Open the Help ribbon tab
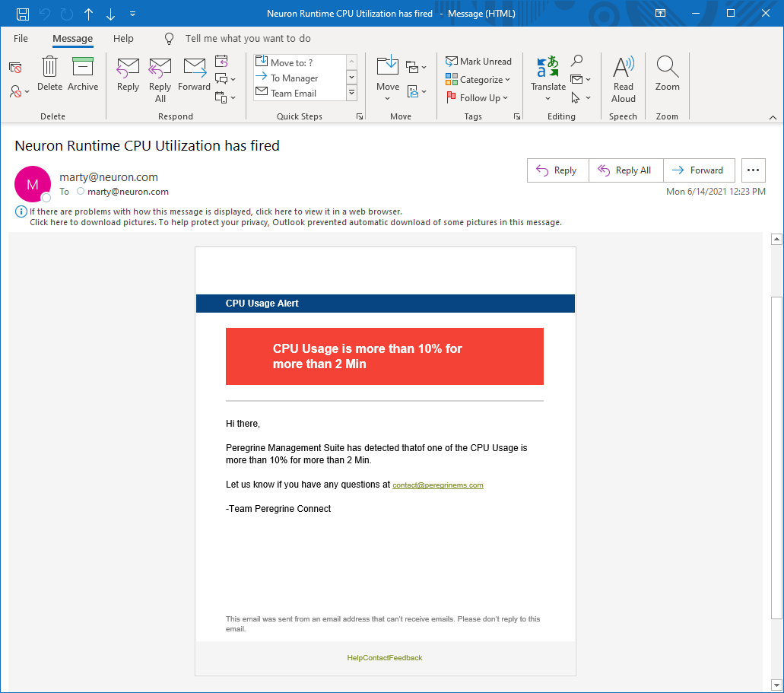The height and width of the screenshot is (693, 784). pos(123,39)
